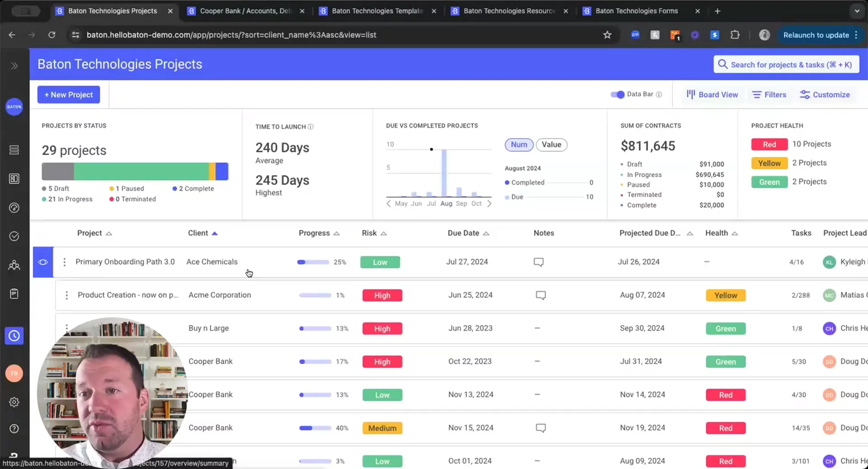
Task: Expand the left sidebar with double chevron
Action: coord(14,66)
